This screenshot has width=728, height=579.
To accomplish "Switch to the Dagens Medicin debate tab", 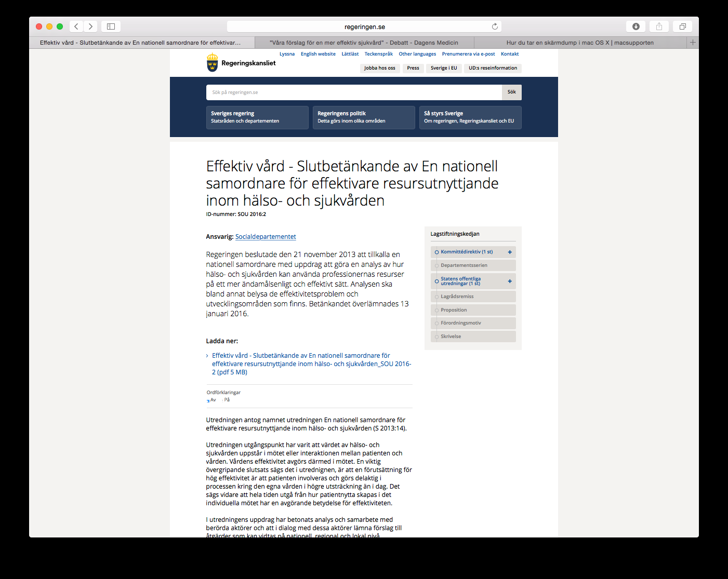I will (364, 43).
